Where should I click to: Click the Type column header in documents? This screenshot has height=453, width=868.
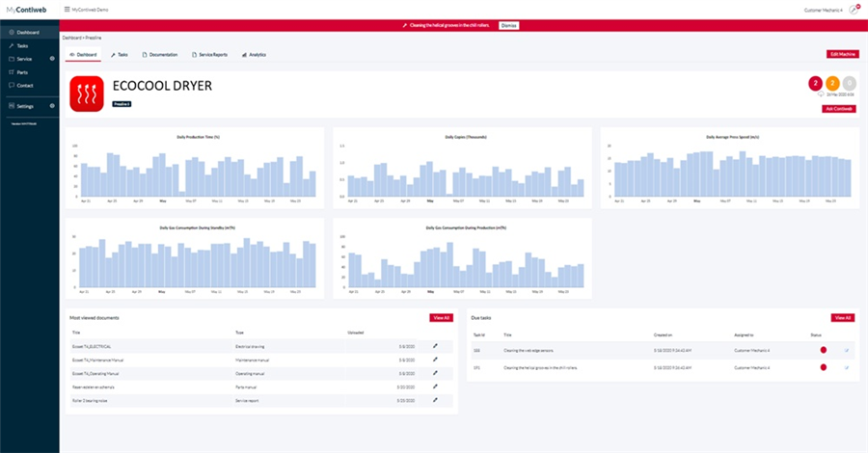[240, 333]
